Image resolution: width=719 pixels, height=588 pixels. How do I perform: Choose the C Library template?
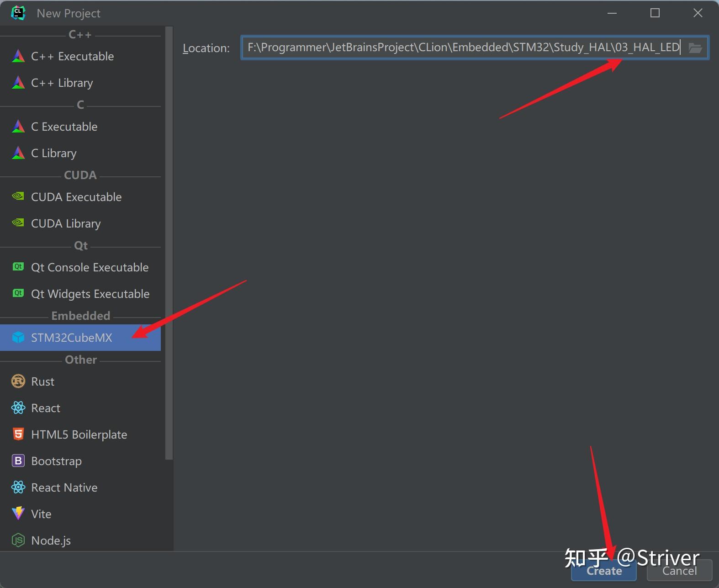[80, 153]
